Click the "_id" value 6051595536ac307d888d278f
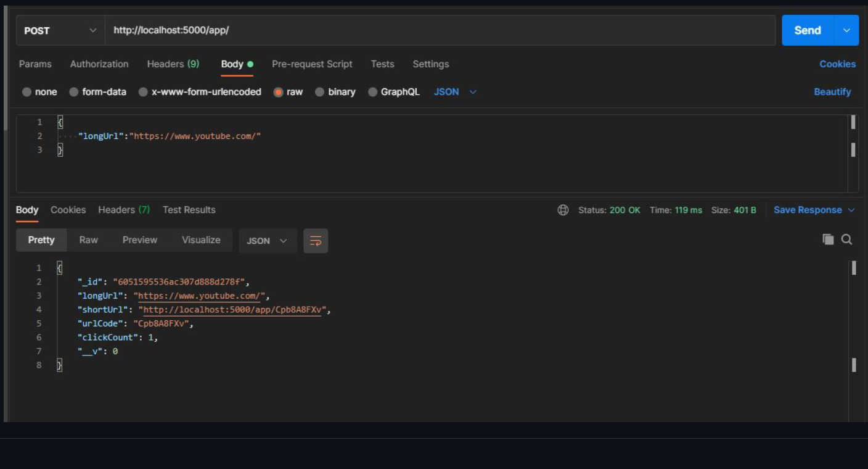The width and height of the screenshot is (868, 469). click(x=179, y=282)
